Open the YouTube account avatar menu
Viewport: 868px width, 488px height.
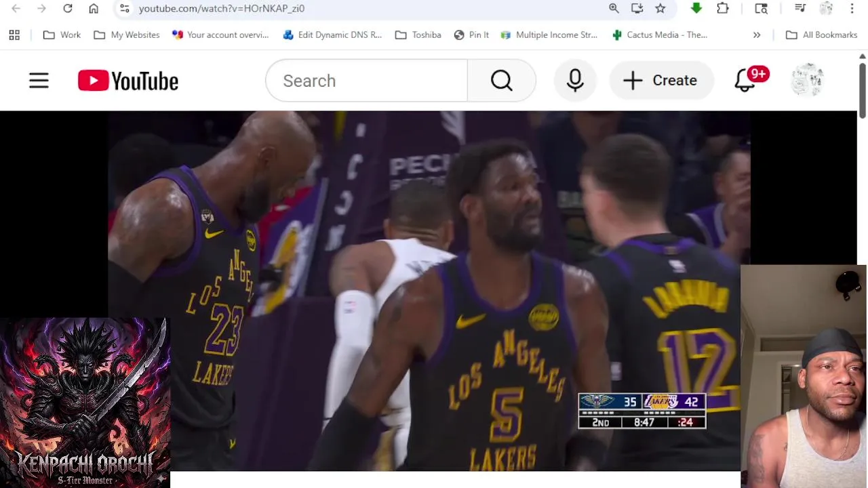pyautogui.click(x=807, y=80)
